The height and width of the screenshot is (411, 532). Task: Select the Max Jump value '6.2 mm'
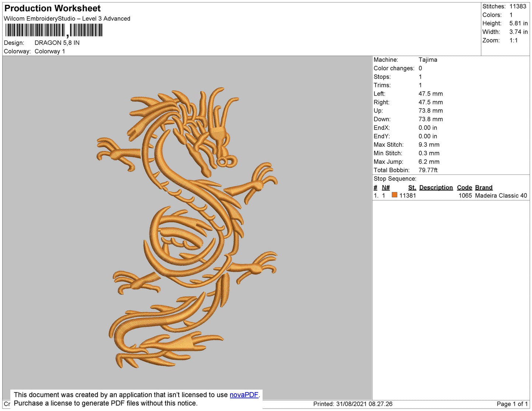point(429,162)
